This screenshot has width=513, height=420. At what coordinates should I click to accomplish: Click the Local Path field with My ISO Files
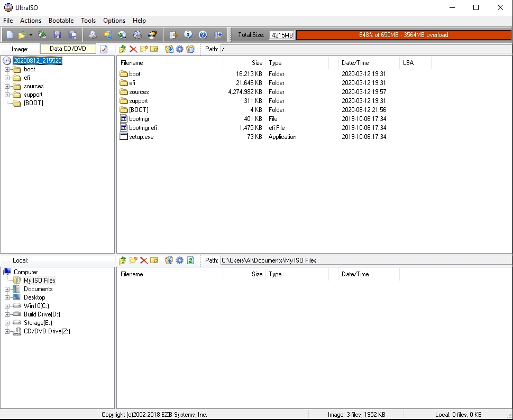(x=366, y=260)
